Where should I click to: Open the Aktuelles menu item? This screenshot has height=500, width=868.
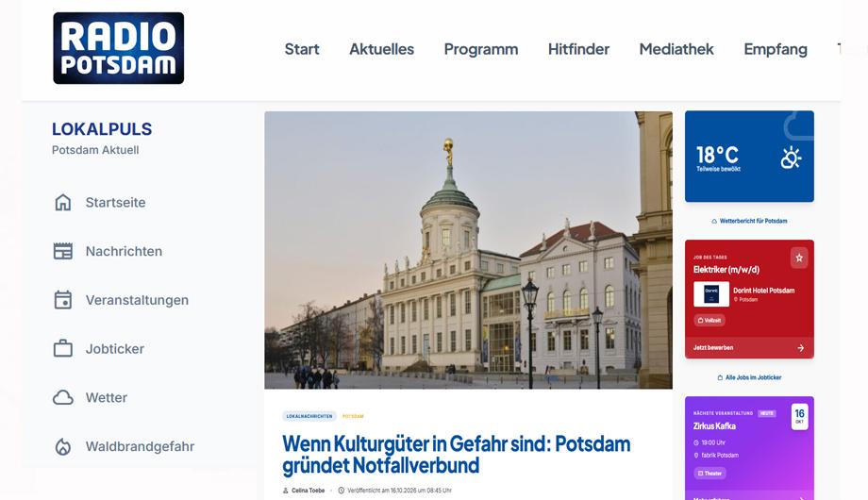tap(381, 49)
